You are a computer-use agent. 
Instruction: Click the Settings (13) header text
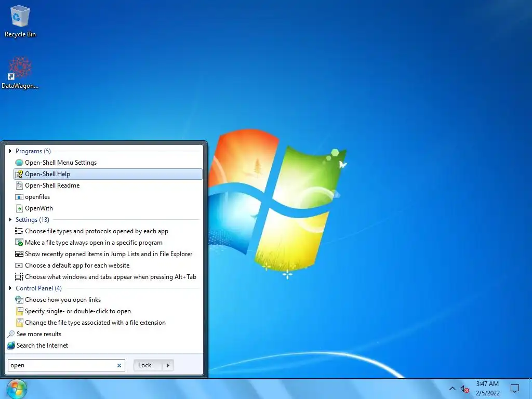pyautogui.click(x=32, y=220)
